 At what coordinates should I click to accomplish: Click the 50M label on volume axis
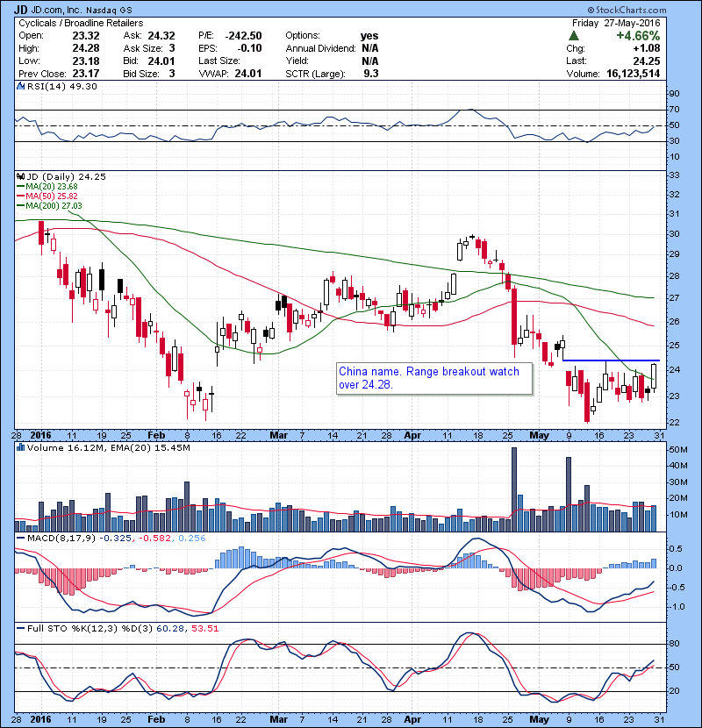(677, 449)
